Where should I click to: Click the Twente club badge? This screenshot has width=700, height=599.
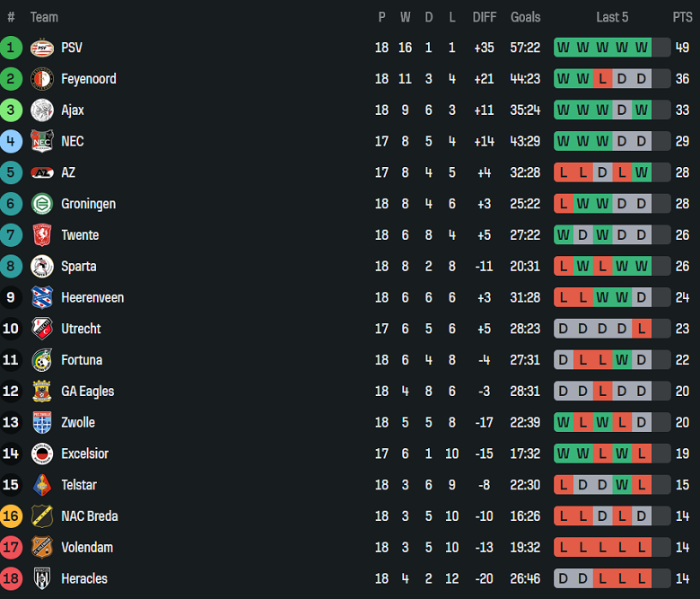[42, 235]
